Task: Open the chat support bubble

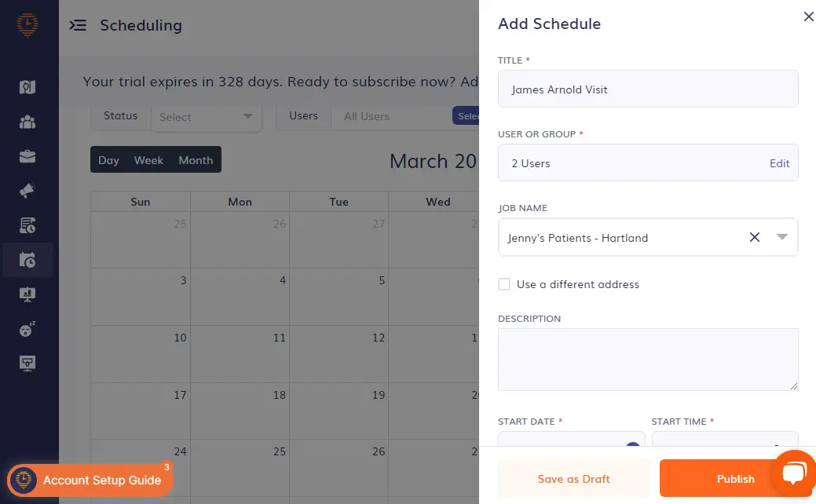Action: coord(795,473)
